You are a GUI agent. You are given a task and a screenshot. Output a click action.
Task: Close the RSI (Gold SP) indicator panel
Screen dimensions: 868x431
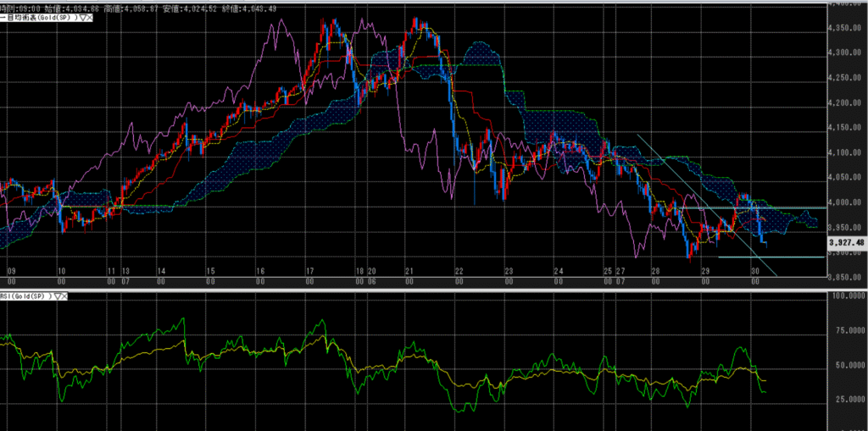click(x=64, y=296)
